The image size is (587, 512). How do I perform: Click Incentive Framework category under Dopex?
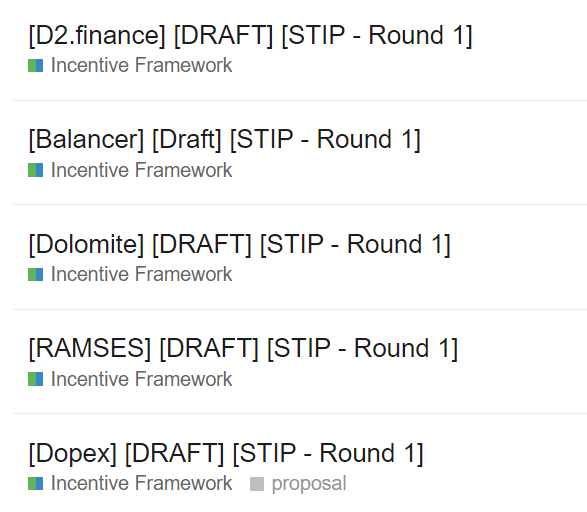tap(141, 483)
